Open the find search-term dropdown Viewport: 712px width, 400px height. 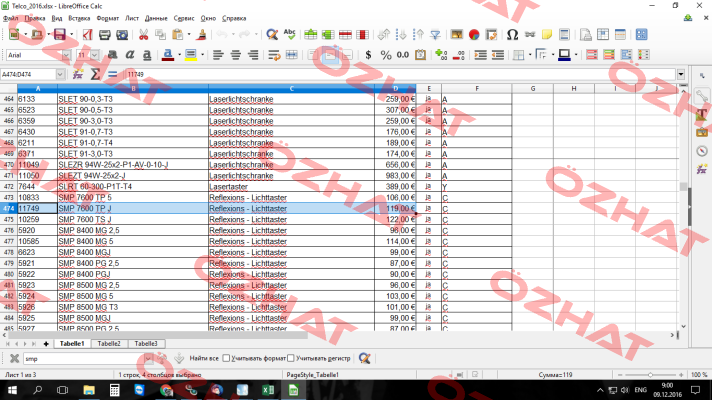tap(148, 359)
